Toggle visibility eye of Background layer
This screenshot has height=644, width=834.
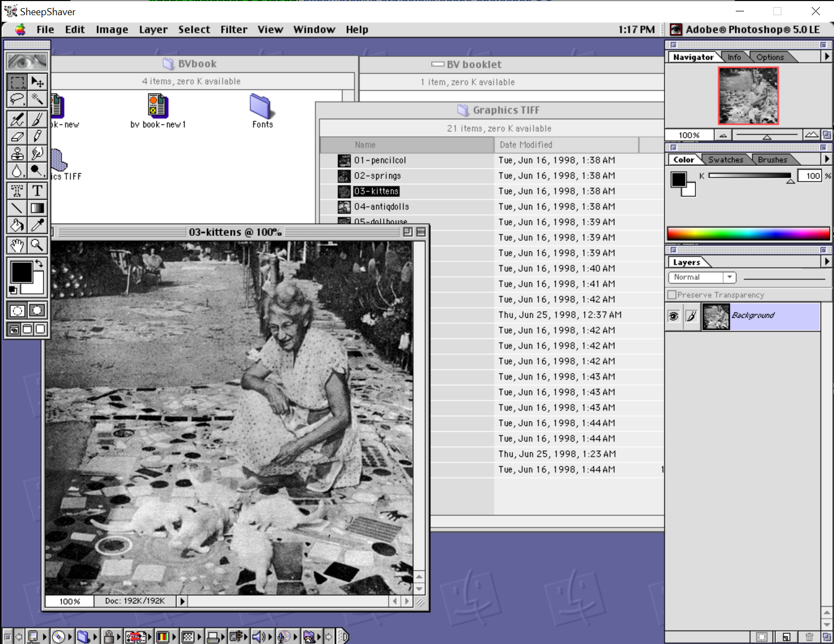click(673, 316)
